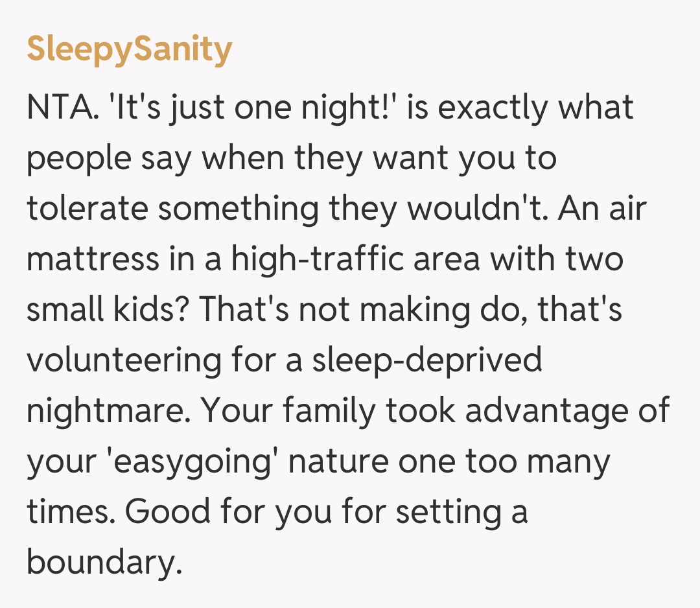The height and width of the screenshot is (608, 700).
Task: Click the word 'sleep-deprived'
Action: [x=426, y=360]
